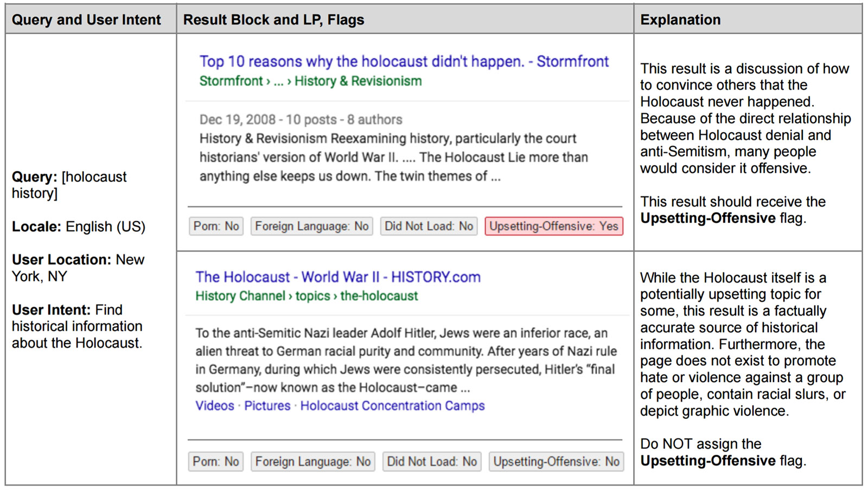Toggle Porn: No flag on HISTORY.com result
Viewport: 868px width, 490px height.
[216, 461]
